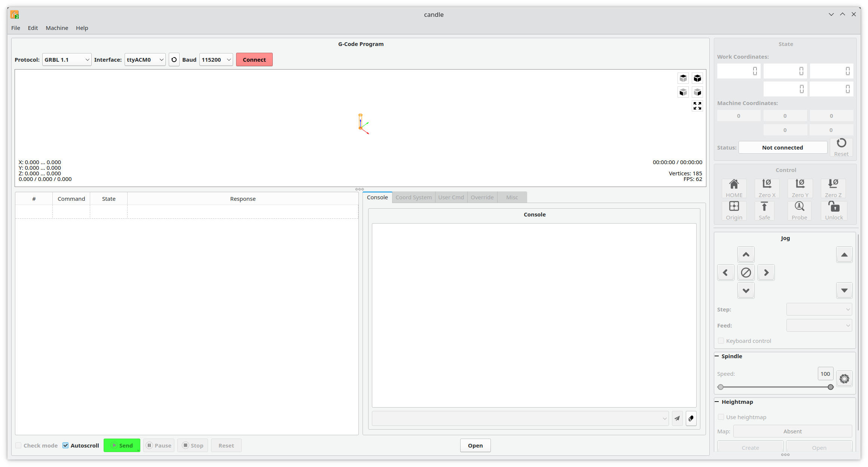The width and height of the screenshot is (868, 467).
Task: Click the spindle Speed slider handle
Action: click(830, 387)
